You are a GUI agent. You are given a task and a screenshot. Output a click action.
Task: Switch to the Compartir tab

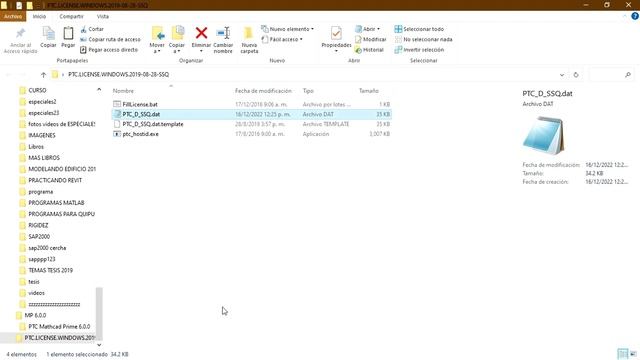click(x=71, y=16)
